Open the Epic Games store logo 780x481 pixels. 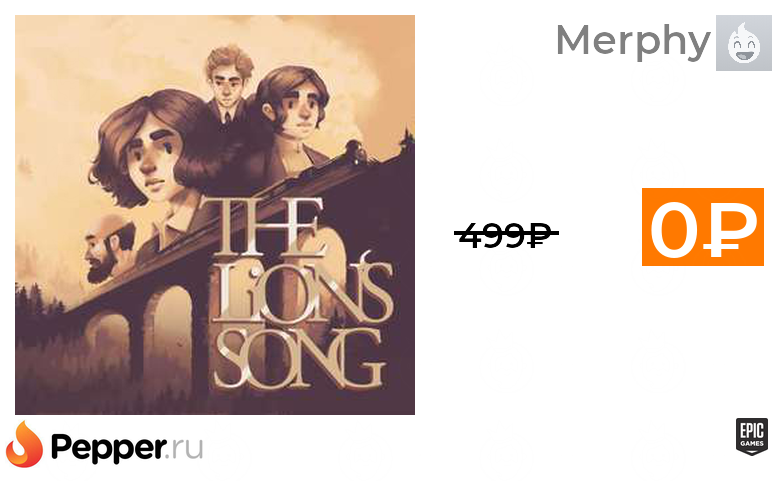point(752,437)
